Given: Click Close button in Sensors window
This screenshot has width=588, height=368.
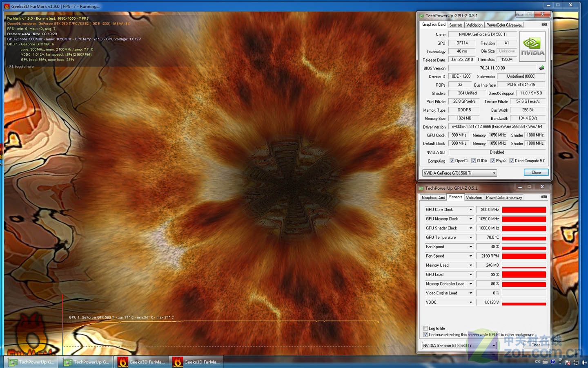Looking at the screenshot, I should 536,345.
